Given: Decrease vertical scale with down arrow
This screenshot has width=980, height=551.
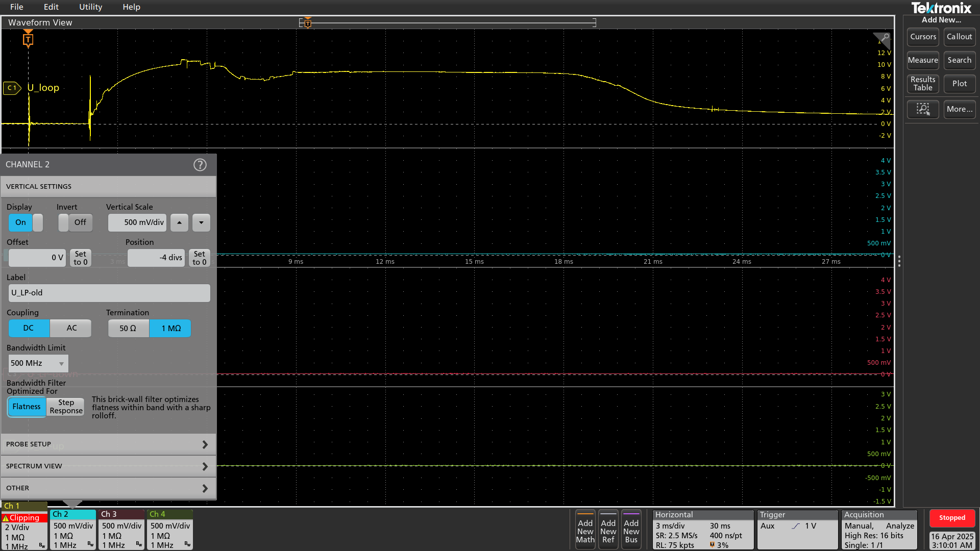Looking at the screenshot, I should (201, 222).
